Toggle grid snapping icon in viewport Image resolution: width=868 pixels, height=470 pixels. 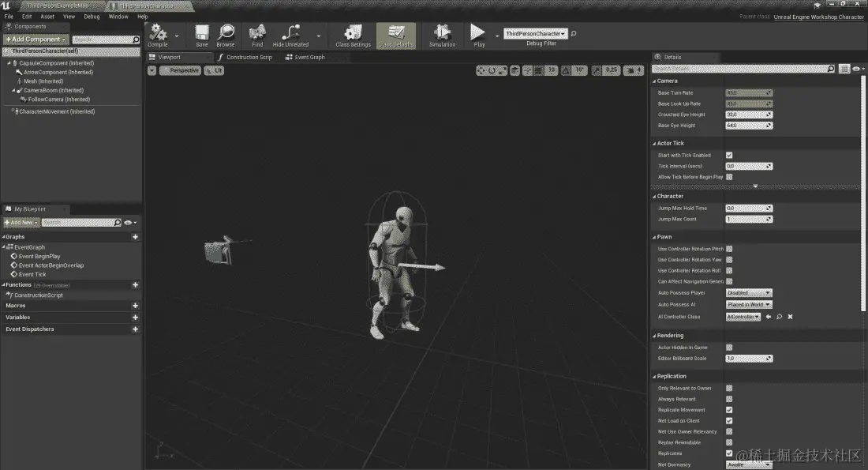pyautogui.click(x=538, y=70)
